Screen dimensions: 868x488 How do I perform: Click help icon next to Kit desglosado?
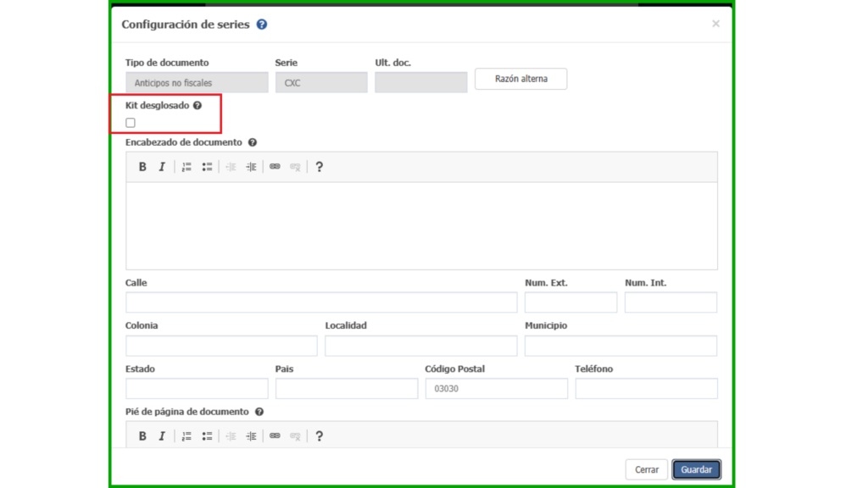pos(198,106)
